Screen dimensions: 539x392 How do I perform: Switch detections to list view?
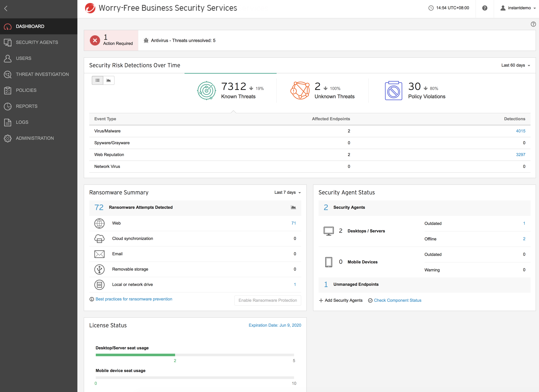(x=97, y=80)
